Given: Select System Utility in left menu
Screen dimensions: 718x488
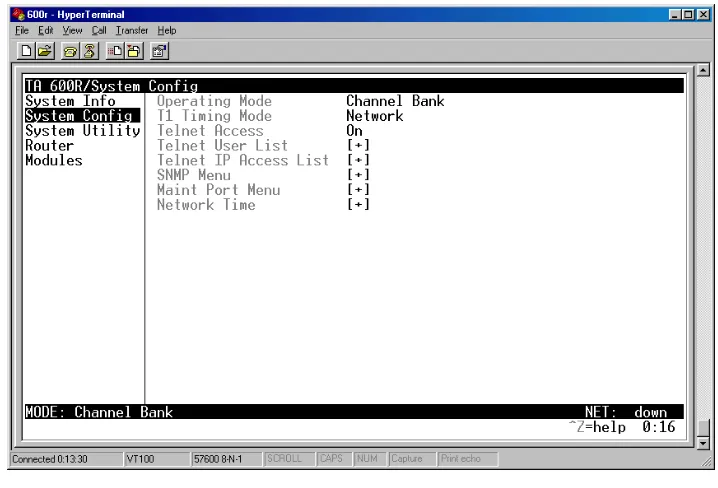Looking at the screenshot, I should (x=82, y=130).
